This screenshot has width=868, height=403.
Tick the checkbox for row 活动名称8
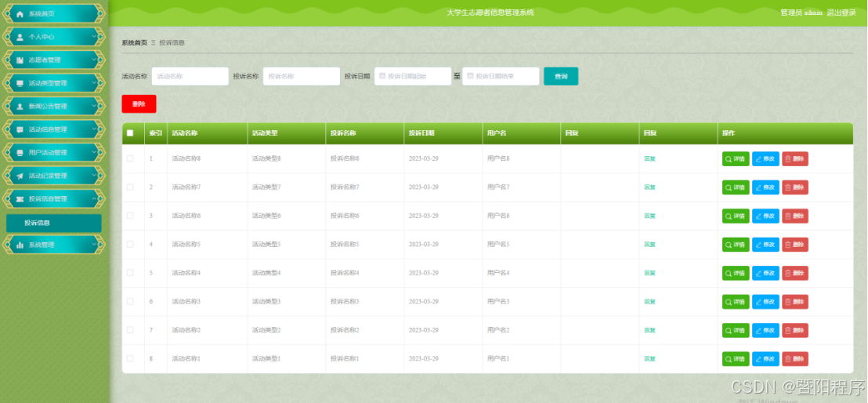click(130, 158)
